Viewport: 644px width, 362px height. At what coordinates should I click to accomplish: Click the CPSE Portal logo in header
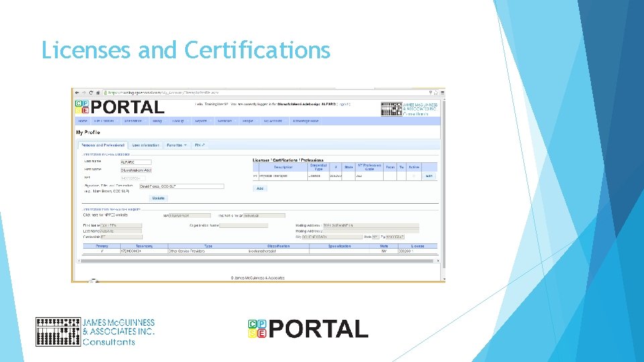pyautogui.click(x=119, y=107)
